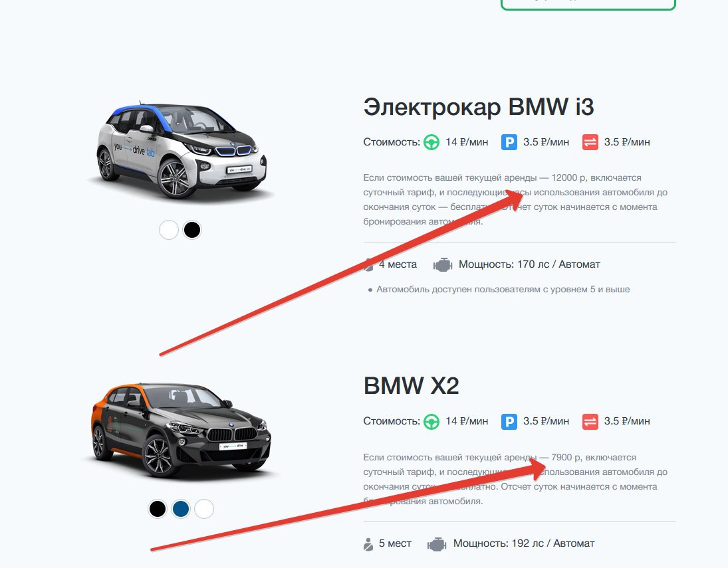Click the green steering wheel icon for BMW X2
728x568 pixels.
click(431, 422)
